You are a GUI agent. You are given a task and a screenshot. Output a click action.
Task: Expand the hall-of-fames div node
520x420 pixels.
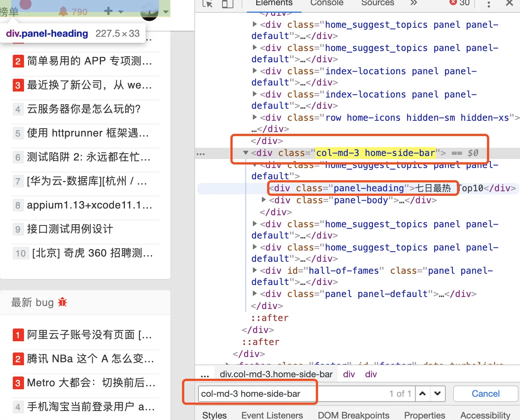click(255, 270)
